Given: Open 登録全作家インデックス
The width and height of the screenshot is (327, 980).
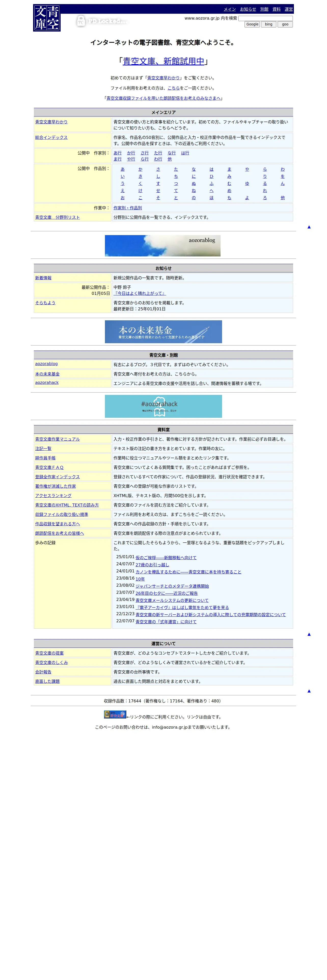Looking at the screenshot, I should coord(58,477).
